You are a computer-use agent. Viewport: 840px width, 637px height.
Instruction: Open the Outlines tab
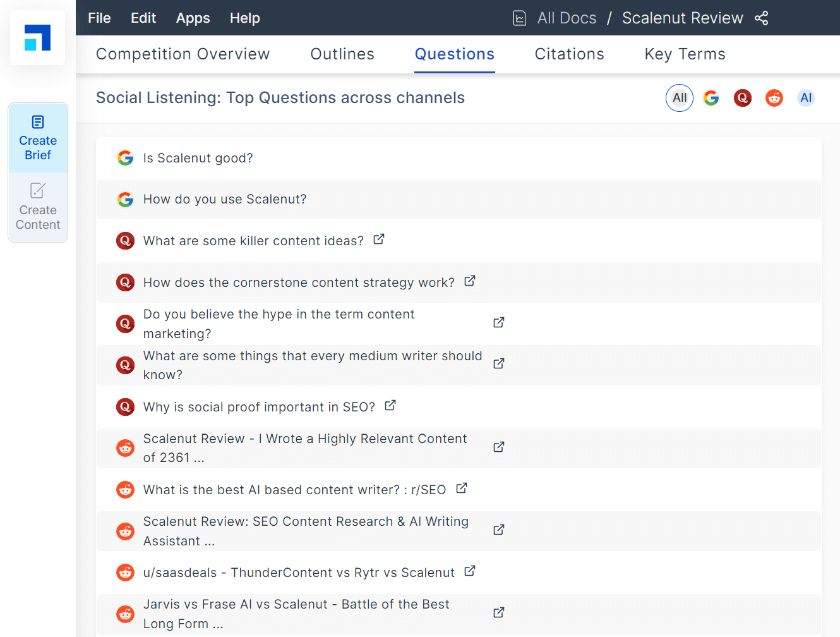tap(342, 54)
